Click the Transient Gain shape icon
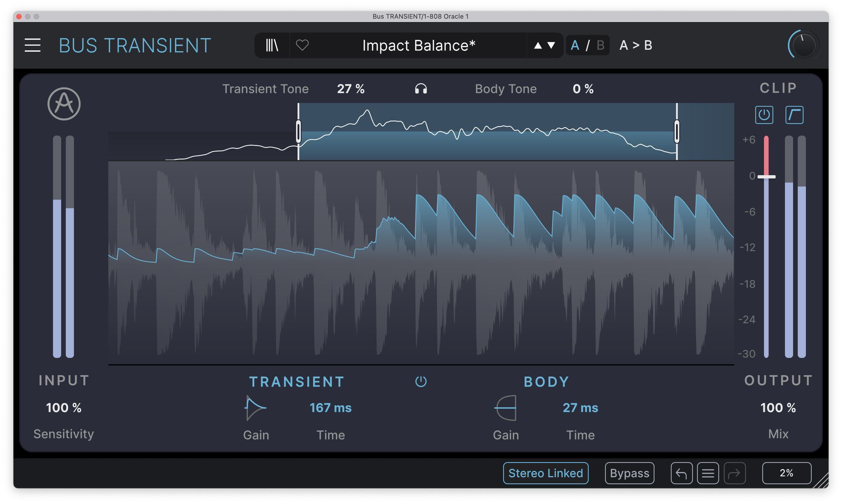The width and height of the screenshot is (842, 504). (255, 408)
